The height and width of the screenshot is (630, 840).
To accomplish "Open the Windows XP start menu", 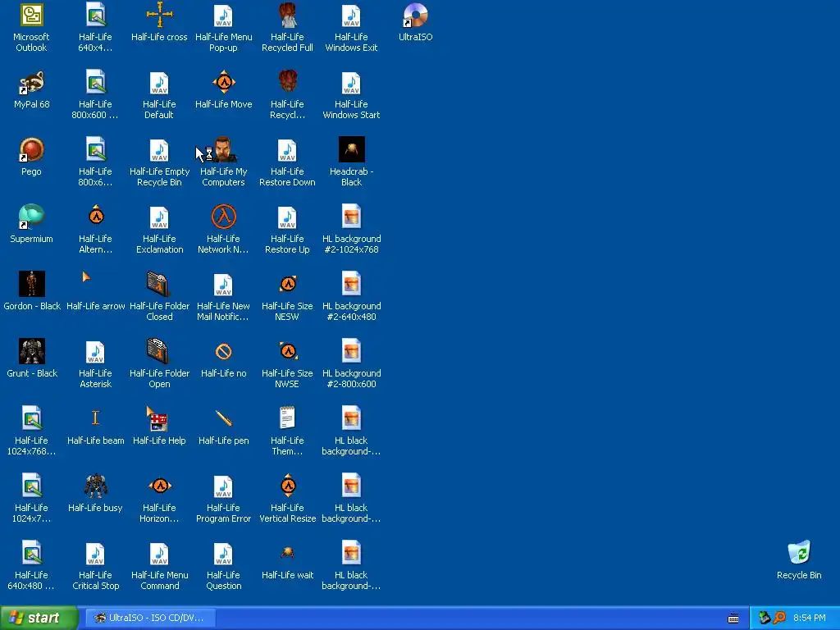I will 39,618.
